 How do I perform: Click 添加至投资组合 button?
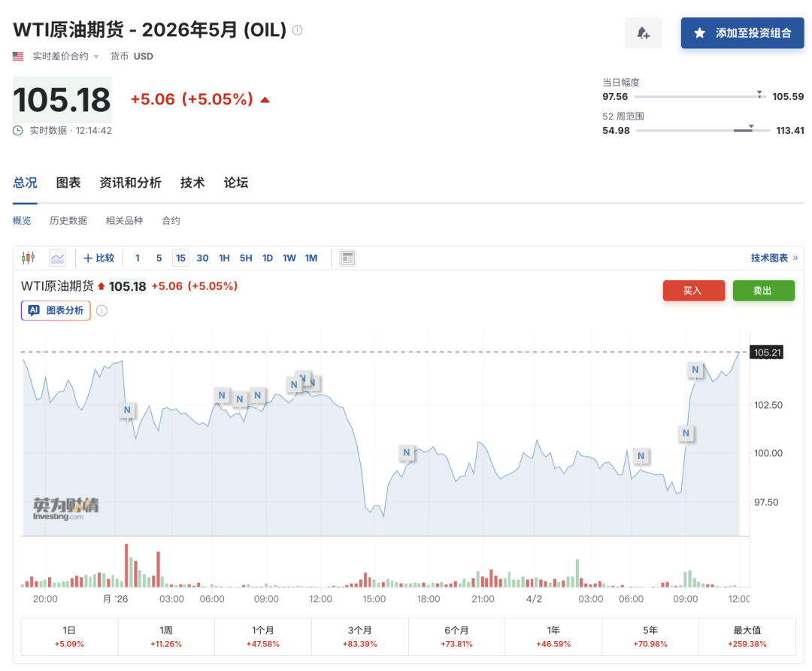[x=742, y=33]
